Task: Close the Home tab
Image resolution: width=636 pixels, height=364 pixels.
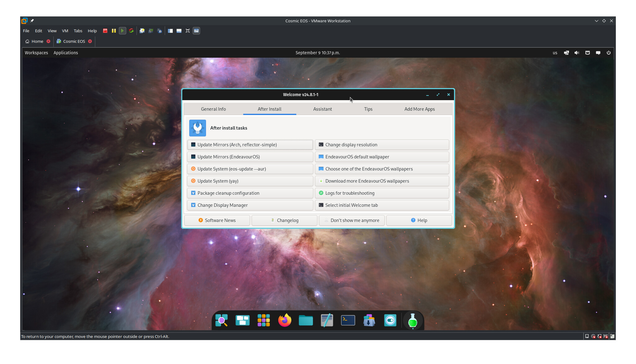Action: tap(48, 41)
